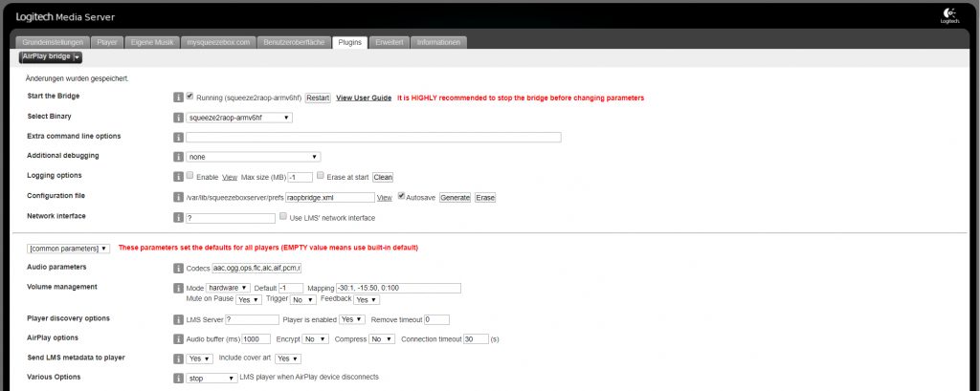Switch to Erweitert tab
This screenshot has width=980, height=391.
tap(390, 42)
